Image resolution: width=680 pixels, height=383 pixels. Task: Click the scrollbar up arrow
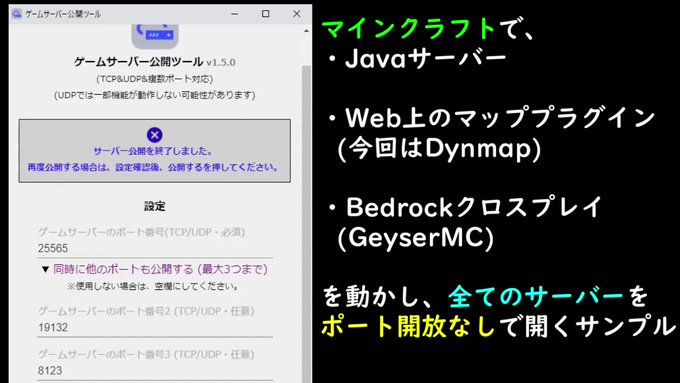coord(307,31)
